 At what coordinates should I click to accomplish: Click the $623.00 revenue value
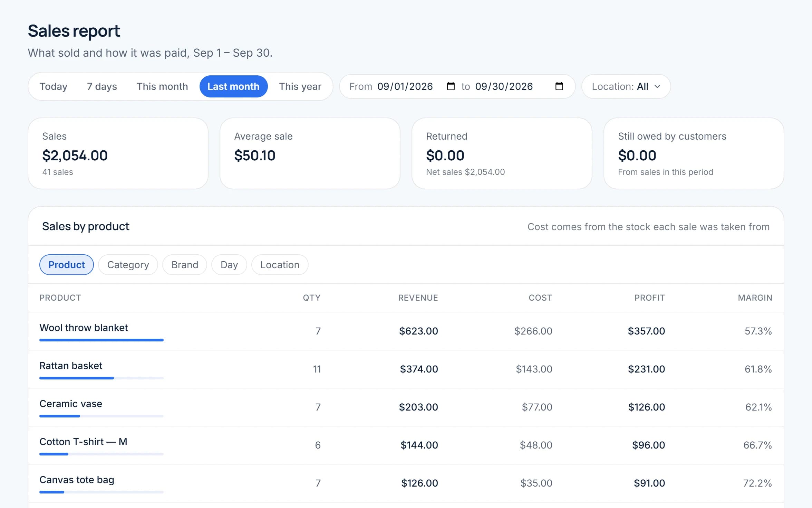tap(418, 331)
